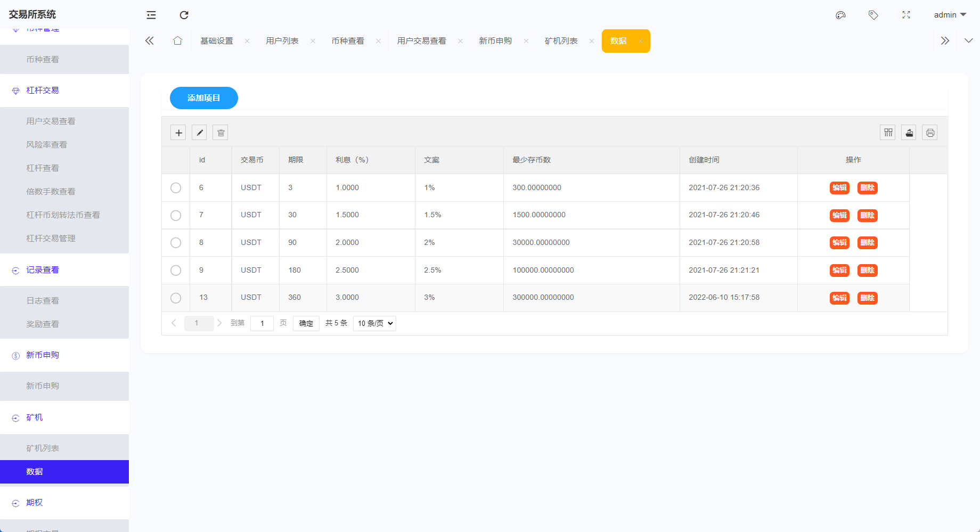Click the tag note icon in header
Viewport: 980px width, 532px height.
873,15
